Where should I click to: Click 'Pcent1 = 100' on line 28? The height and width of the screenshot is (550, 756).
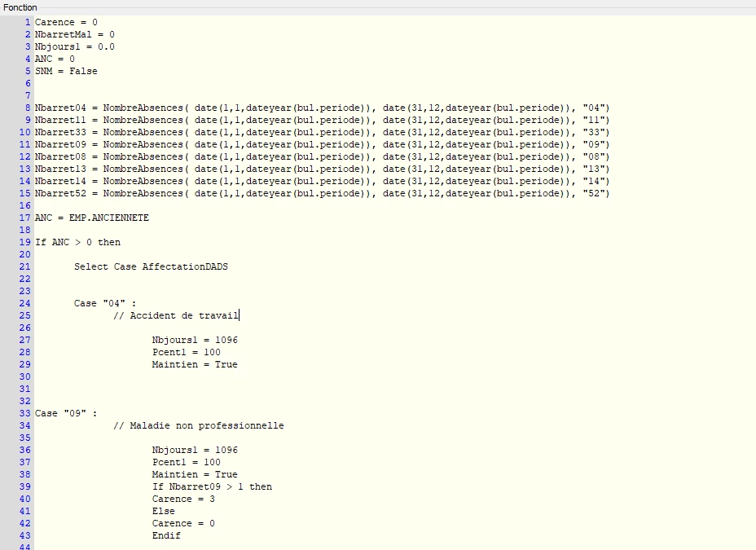click(186, 352)
